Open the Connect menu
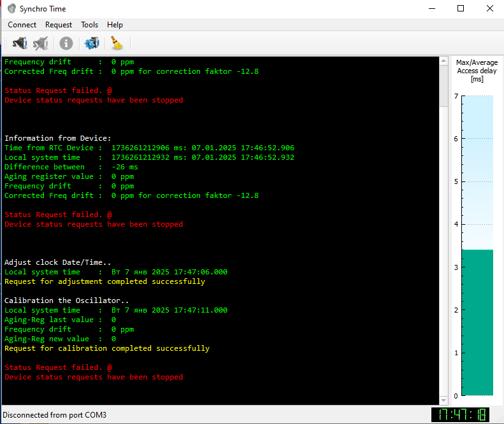The image size is (504, 424). click(22, 25)
